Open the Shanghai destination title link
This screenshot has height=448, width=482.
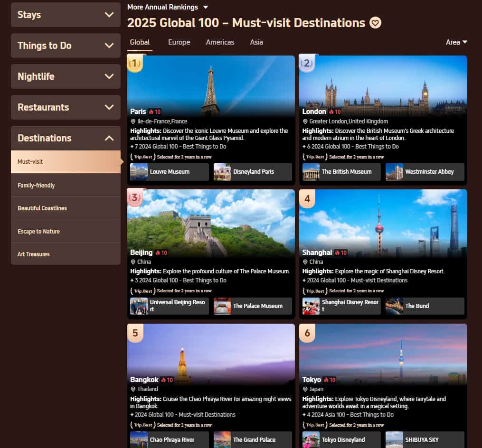pyautogui.click(x=317, y=252)
